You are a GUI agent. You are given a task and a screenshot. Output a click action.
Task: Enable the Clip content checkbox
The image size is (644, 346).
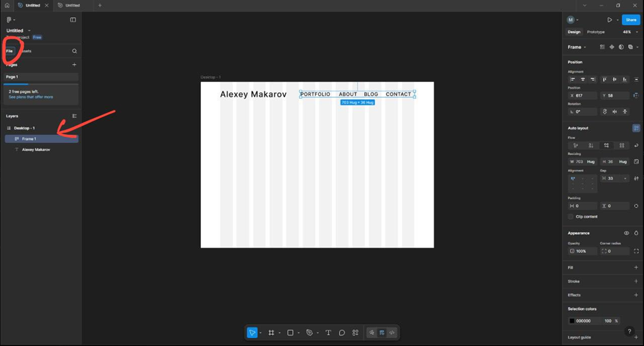tap(571, 216)
